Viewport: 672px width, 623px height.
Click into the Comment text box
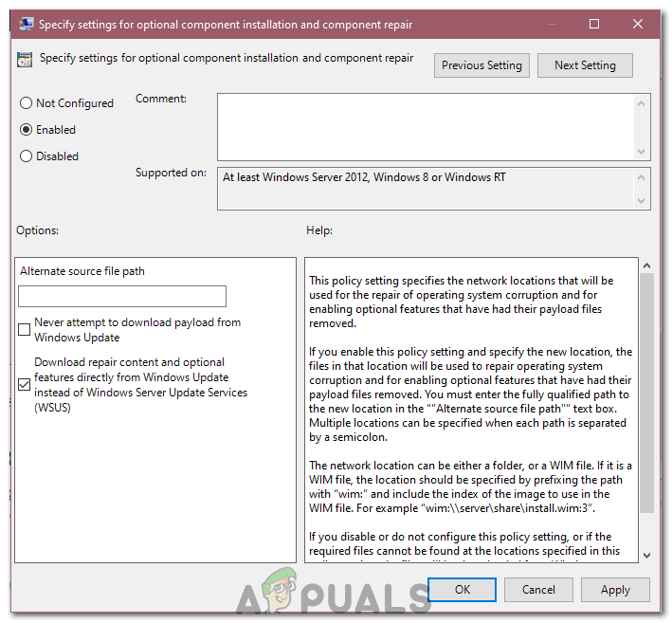pyautogui.click(x=426, y=127)
